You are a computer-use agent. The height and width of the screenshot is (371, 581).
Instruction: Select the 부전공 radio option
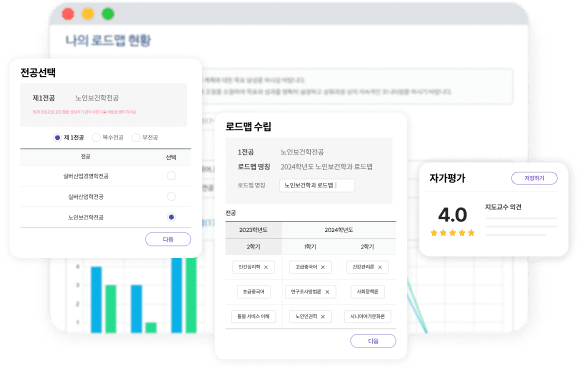pyautogui.click(x=136, y=138)
